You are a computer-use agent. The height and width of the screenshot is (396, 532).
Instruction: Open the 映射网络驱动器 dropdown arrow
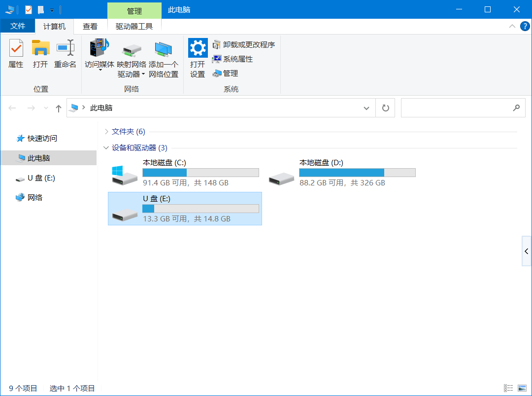[x=143, y=74]
